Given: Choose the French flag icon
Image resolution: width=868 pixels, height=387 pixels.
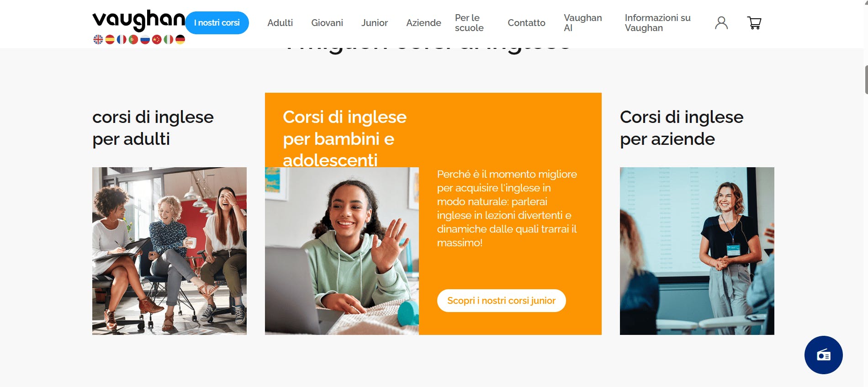Looking at the screenshot, I should point(122,40).
